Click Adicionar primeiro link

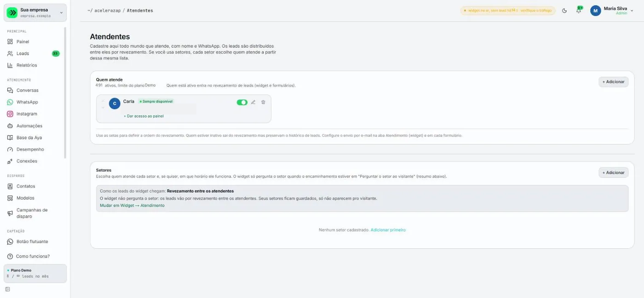point(388,230)
